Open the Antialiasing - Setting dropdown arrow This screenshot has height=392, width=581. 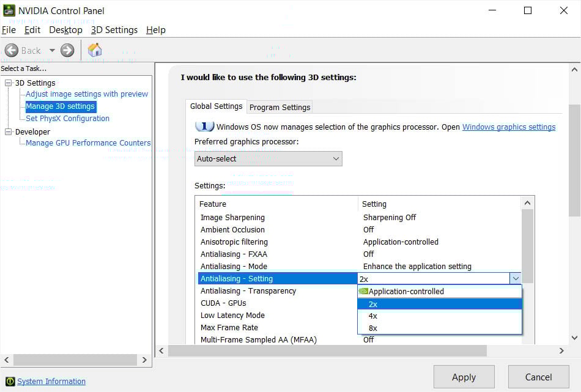click(x=516, y=278)
